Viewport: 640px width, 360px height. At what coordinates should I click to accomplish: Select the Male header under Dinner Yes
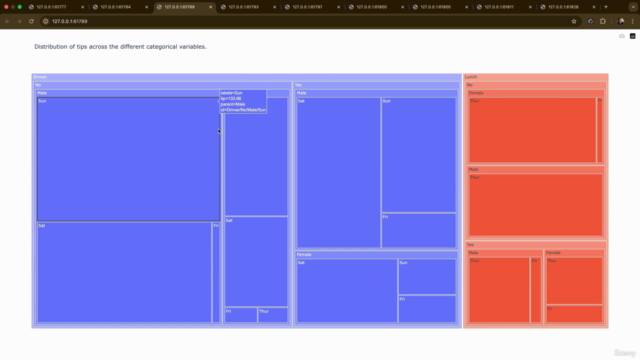click(376, 93)
